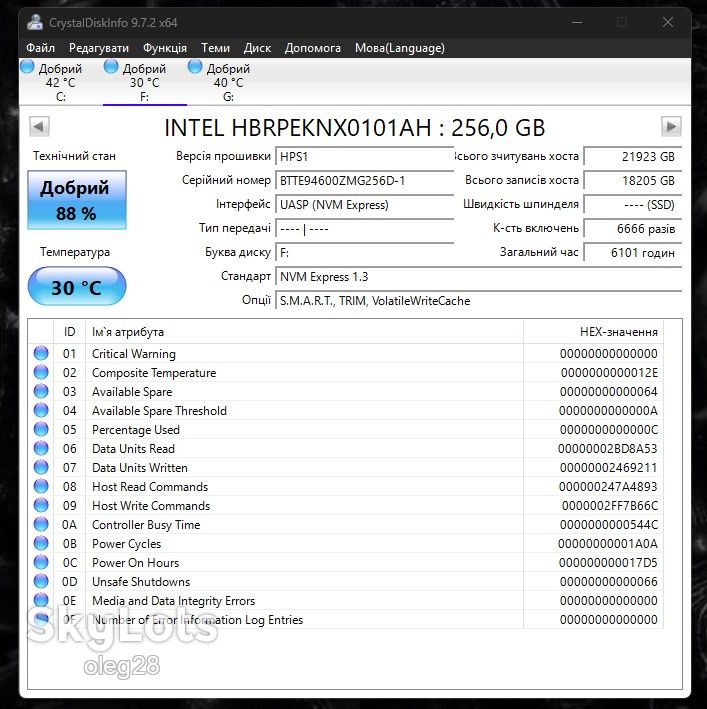Viewport: 707px width, 709px height.
Task: Click the Добрий 88 % health status button
Action: [77, 200]
